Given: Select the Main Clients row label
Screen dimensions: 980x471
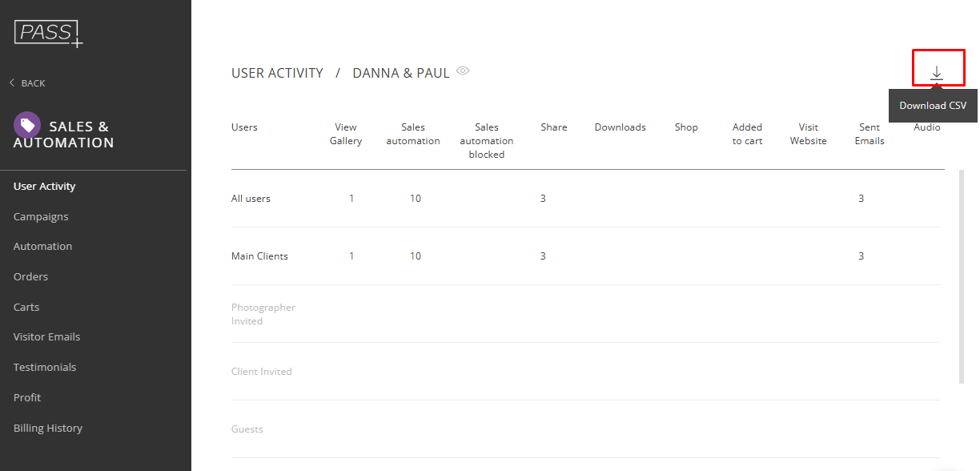Looking at the screenshot, I should coord(259,256).
